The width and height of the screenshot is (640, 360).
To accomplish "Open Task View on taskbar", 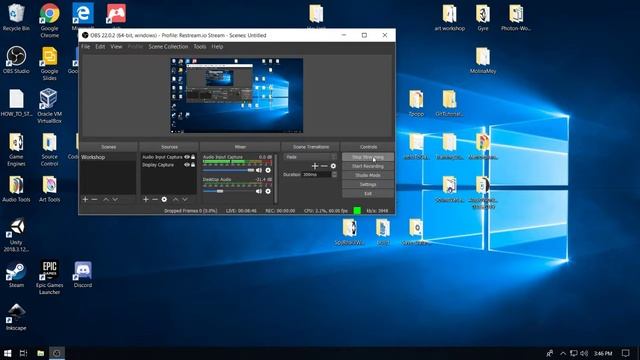I will click(x=23, y=353).
